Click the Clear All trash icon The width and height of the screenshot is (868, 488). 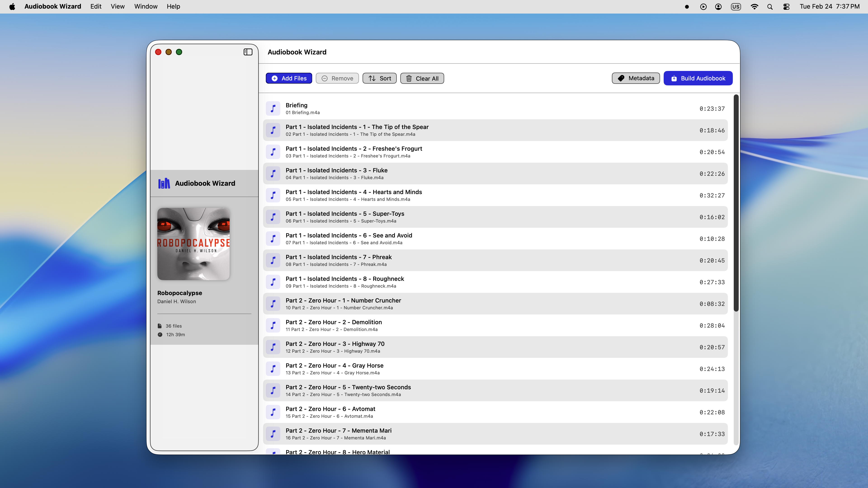(409, 78)
